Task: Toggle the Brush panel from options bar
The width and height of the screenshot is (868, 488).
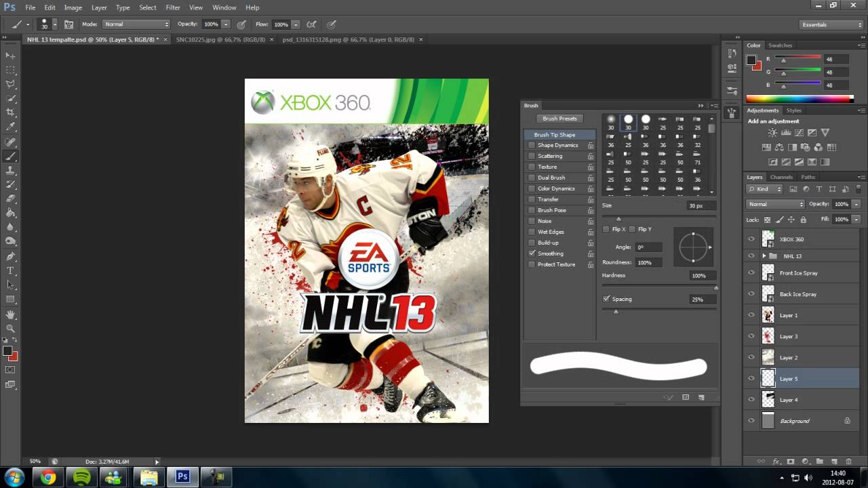Action: point(68,24)
